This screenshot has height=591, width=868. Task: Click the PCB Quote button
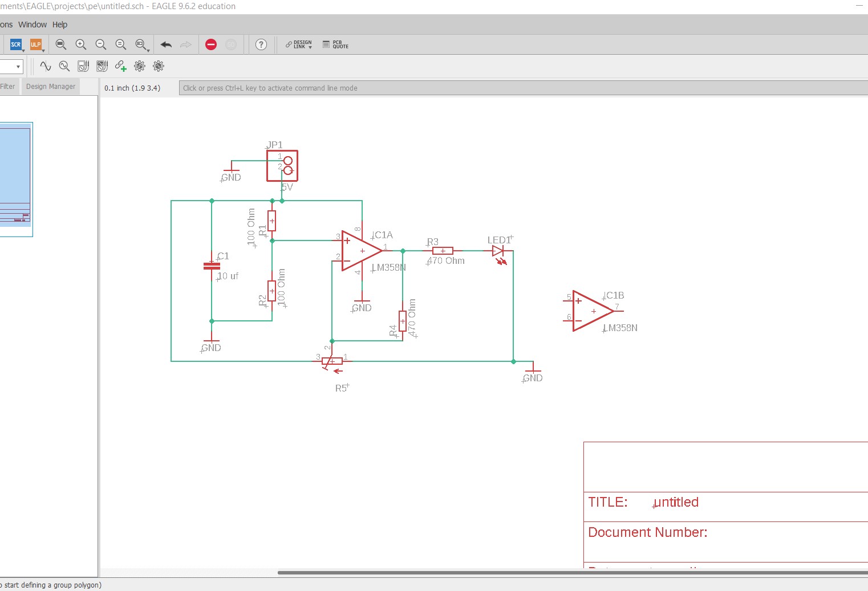click(335, 44)
